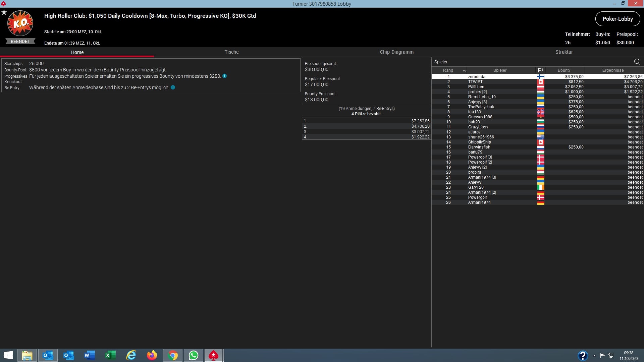Open the Chip-Diagramm tab
The width and height of the screenshot is (644, 362).
coord(396,52)
